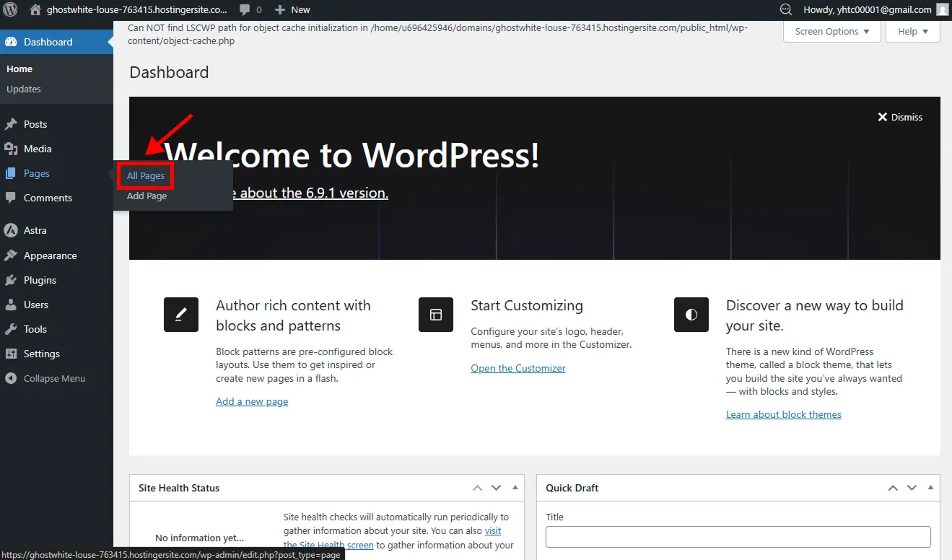
Task: Open the Posts menu icon
Action: [12, 124]
